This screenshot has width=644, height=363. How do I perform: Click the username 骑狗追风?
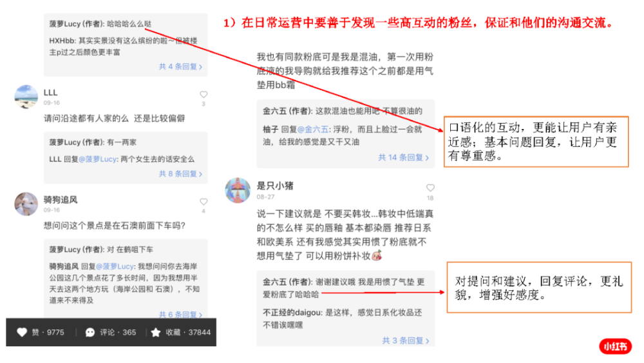[61, 200]
